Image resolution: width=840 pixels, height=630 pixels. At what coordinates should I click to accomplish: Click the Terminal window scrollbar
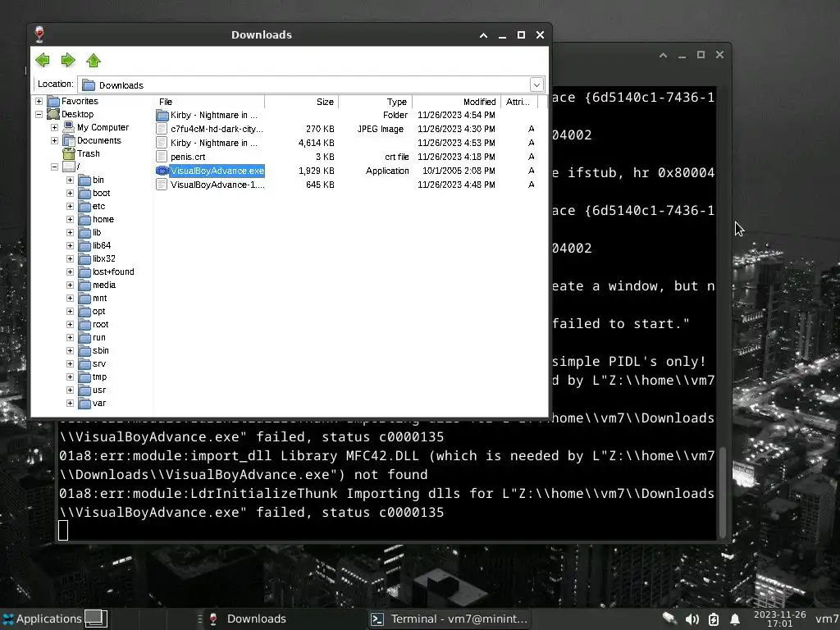(x=722, y=491)
